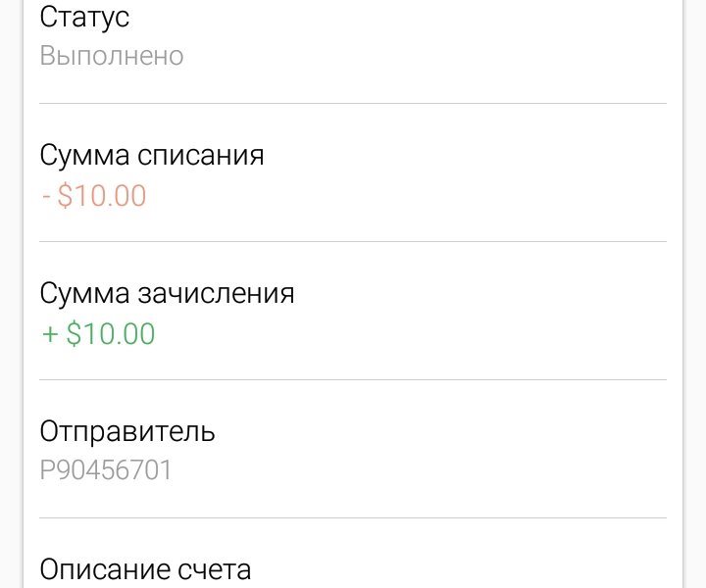Click the word списания in the debit label
Screen dimensions: 706x588
pyautogui.click(x=201, y=156)
